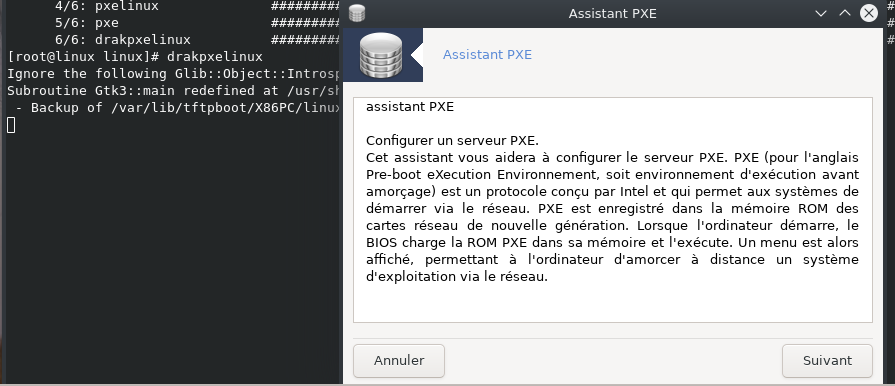Minimize the Assistant PXE window
The width and height of the screenshot is (895, 386).
[821, 13]
